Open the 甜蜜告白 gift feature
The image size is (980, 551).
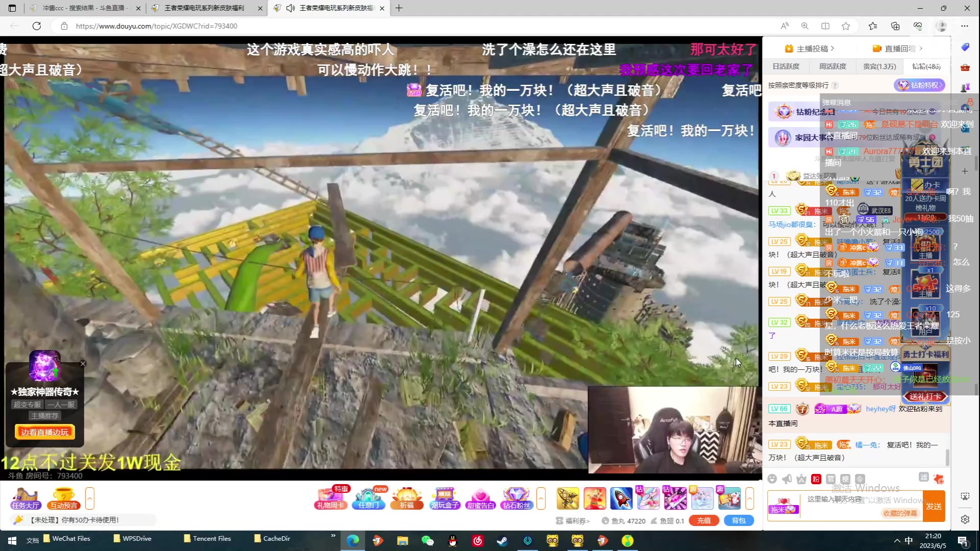coord(480,498)
